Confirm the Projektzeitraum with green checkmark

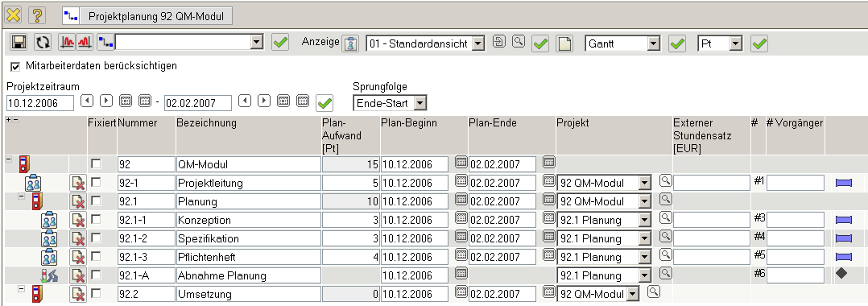pos(324,102)
